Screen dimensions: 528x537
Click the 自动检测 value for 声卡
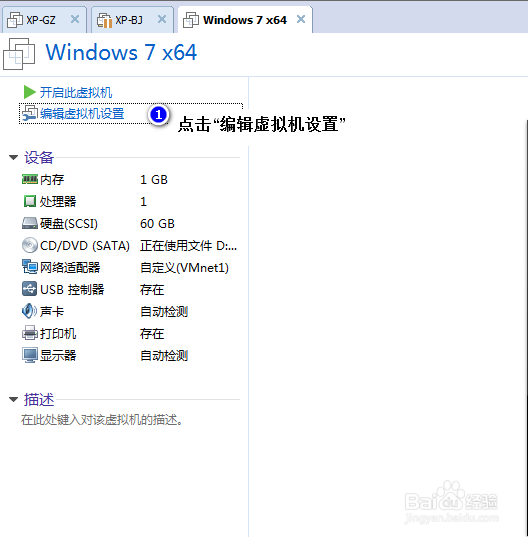[164, 312]
